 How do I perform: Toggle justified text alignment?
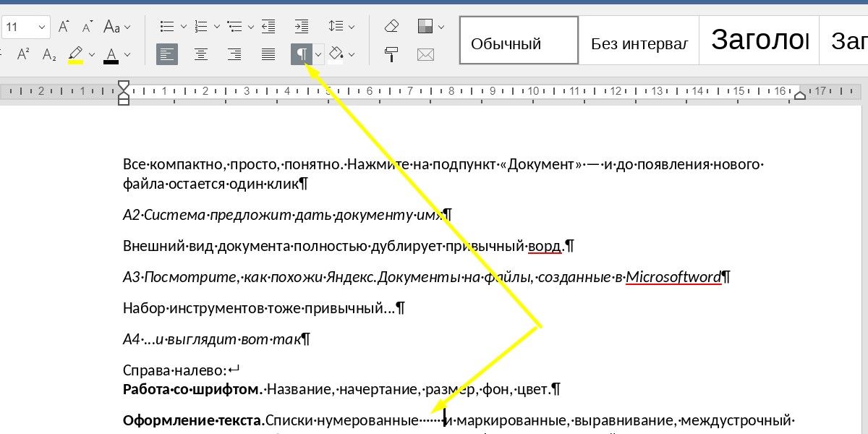click(x=268, y=54)
